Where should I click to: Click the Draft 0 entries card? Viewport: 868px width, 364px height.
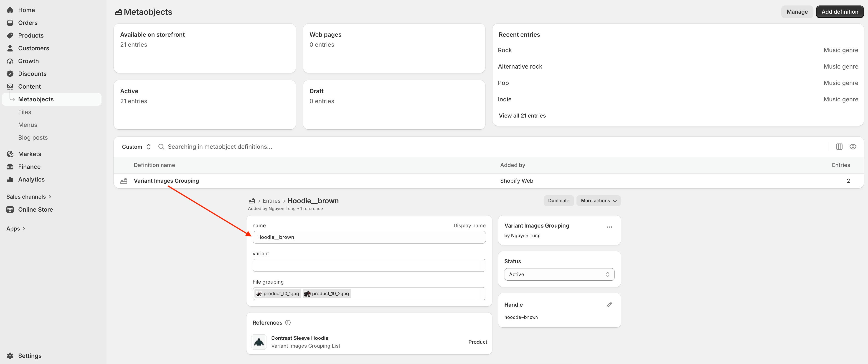point(394,105)
